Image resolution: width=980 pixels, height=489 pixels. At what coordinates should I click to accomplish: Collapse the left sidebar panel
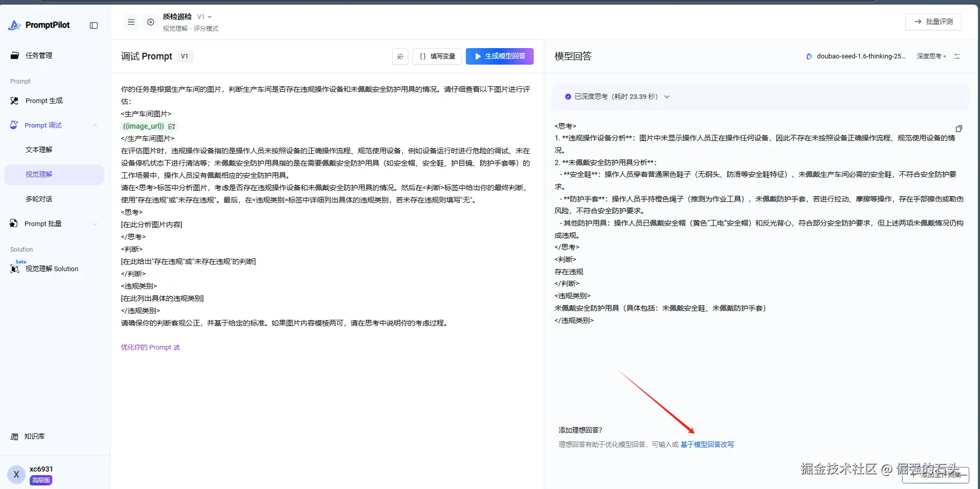(94, 26)
